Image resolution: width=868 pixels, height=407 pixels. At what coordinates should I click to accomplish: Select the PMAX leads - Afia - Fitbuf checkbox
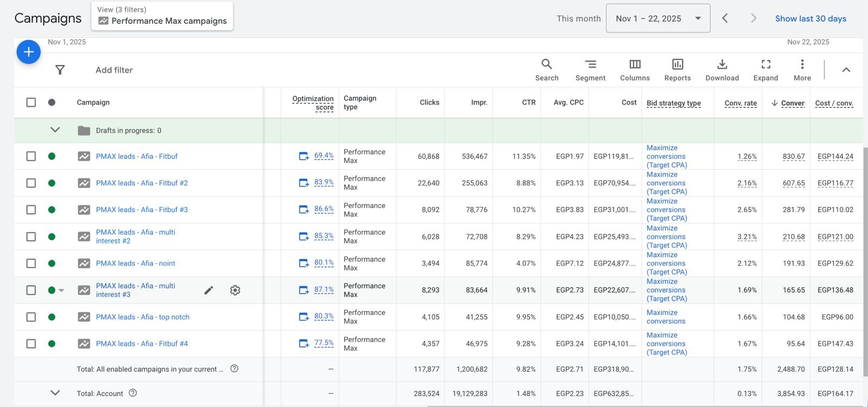(x=31, y=157)
